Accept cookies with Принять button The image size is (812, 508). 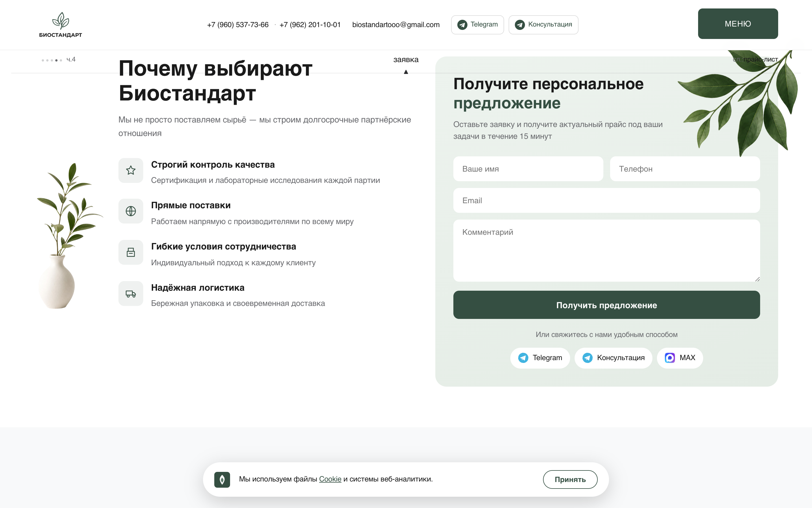pos(570,479)
